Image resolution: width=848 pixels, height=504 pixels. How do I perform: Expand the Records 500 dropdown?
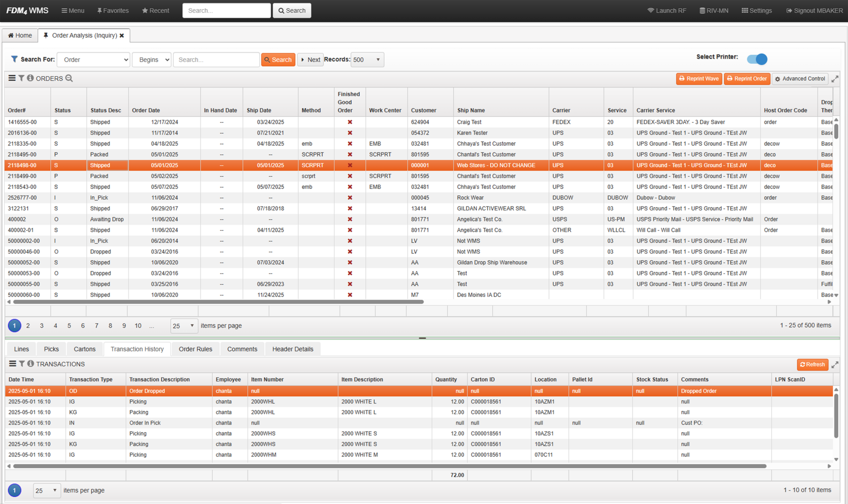coord(367,60)
